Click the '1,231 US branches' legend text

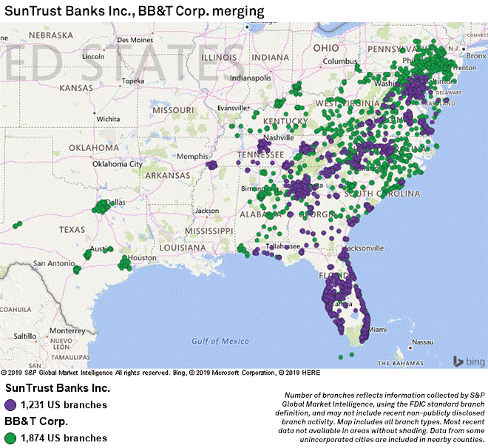(64, 405)
